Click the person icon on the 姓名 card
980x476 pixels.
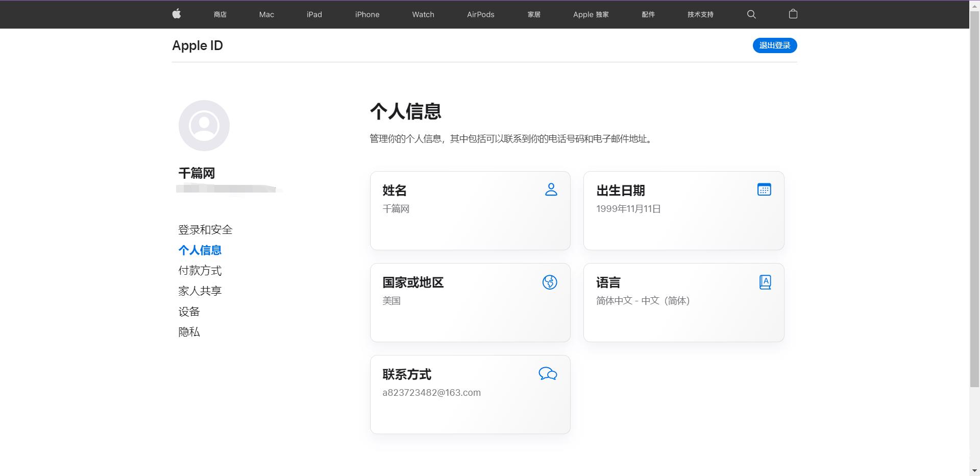pyautogui.click(x=551, y=190)
